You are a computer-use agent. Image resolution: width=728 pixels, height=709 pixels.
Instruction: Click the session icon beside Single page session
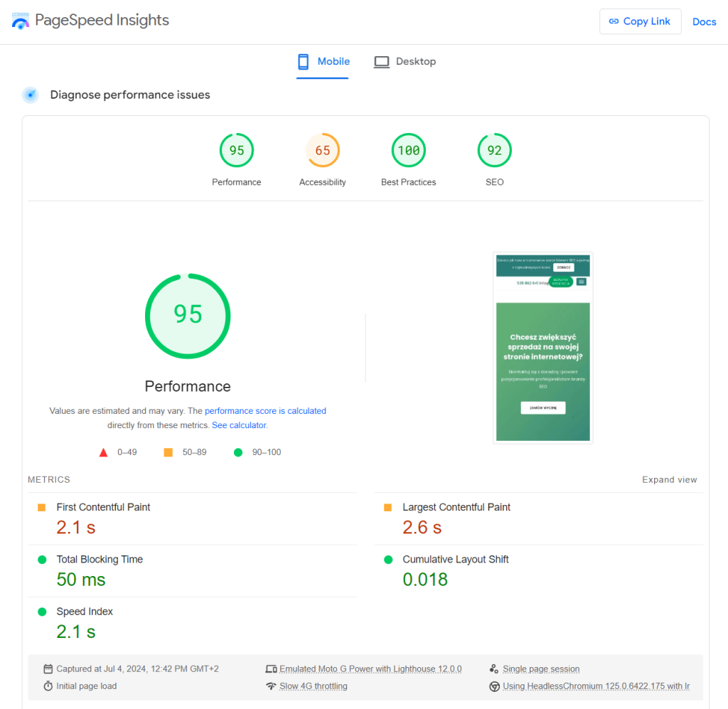click(494, 668)
